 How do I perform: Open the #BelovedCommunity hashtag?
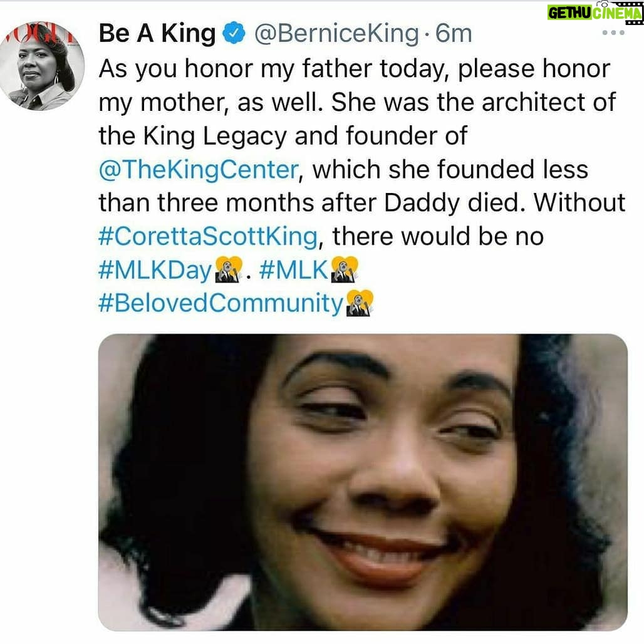[221, 304]
